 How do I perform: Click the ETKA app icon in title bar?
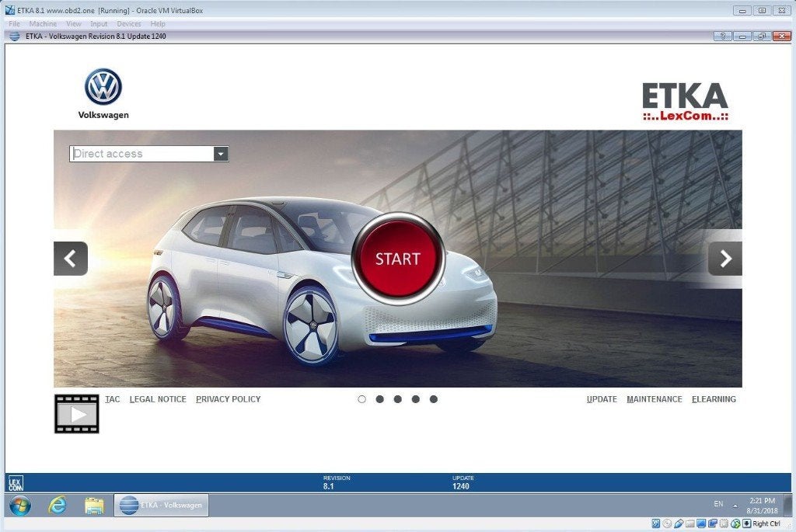click(x=15, y=36)
